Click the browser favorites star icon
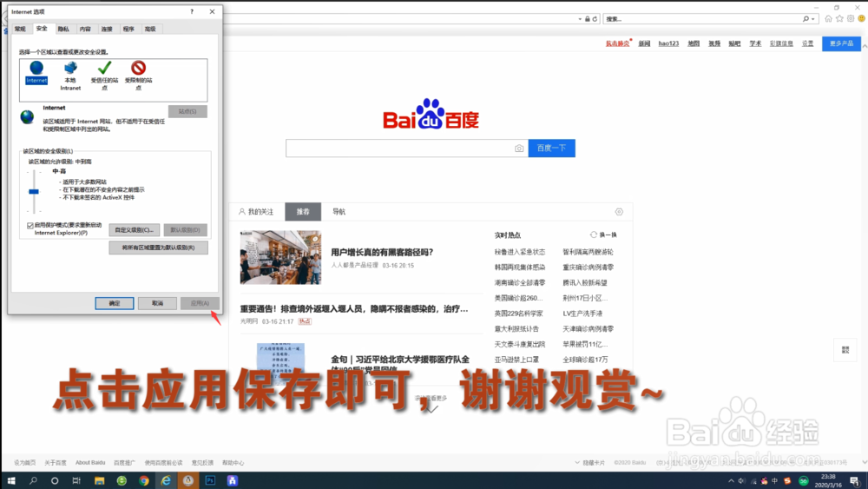Viewport: 868px width, 489px height. (839, 19)
